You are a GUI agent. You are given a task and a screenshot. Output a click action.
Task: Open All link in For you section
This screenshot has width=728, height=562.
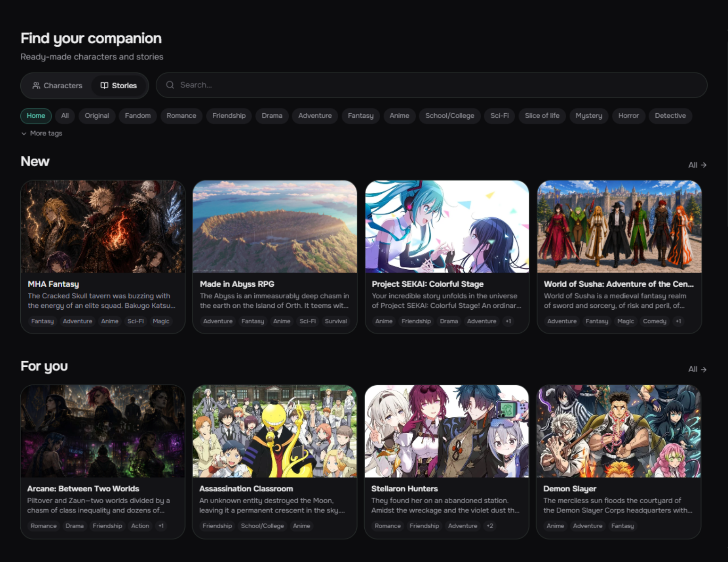[x=697, y=369]
